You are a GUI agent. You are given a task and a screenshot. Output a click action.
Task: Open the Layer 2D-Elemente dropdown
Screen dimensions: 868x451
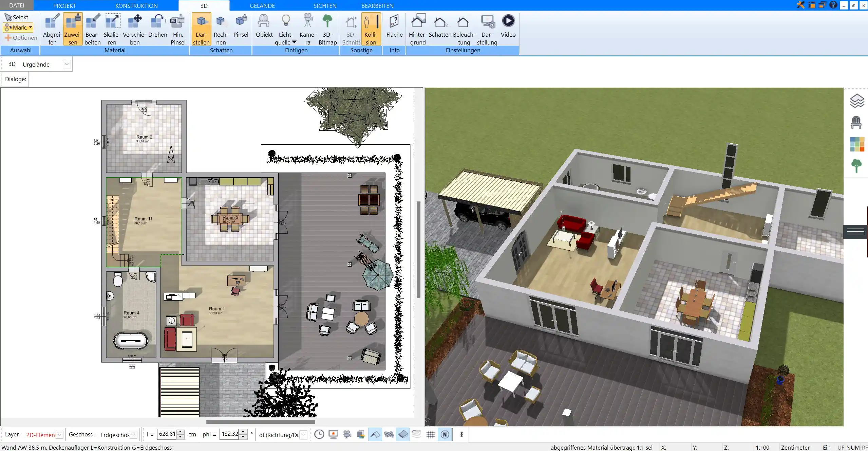click(59, 435)
